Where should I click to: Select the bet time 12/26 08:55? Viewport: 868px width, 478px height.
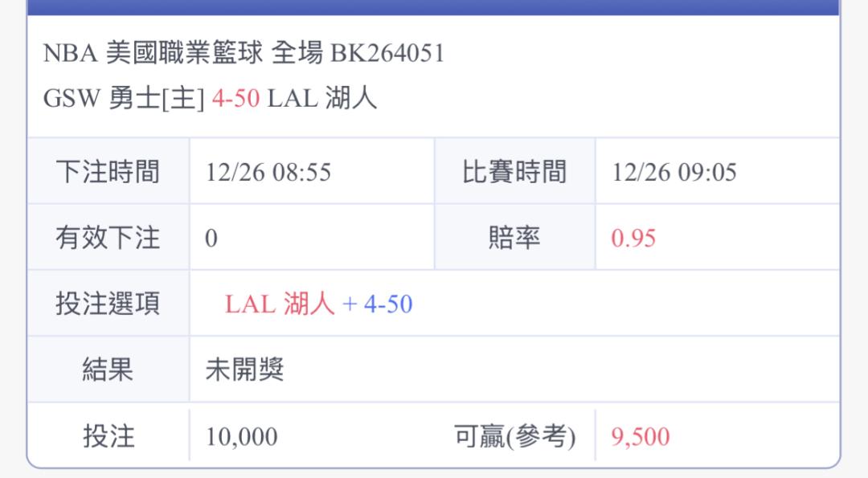point(268,172)
